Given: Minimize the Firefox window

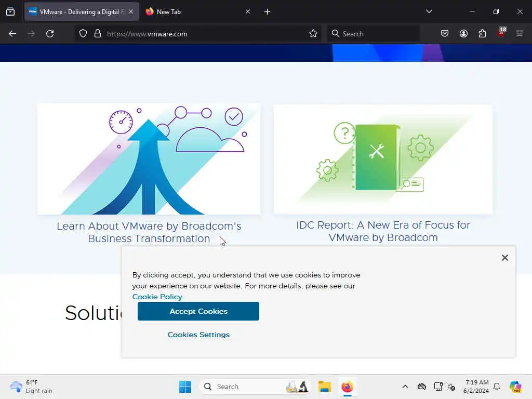Looking at the screenshot, I should click(472, 11).
